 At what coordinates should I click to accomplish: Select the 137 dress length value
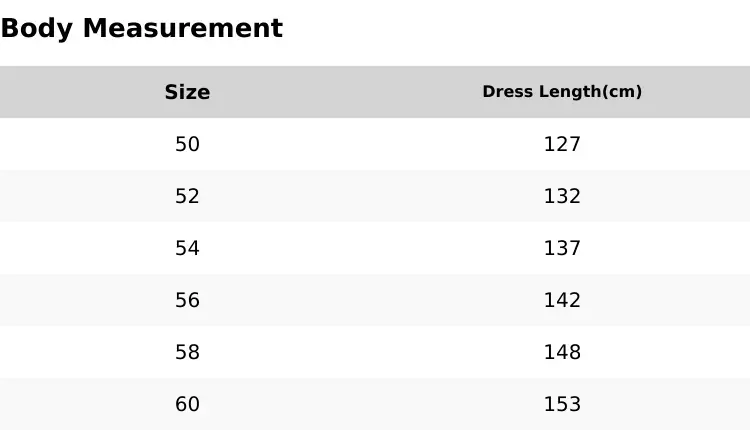point(562,248)
